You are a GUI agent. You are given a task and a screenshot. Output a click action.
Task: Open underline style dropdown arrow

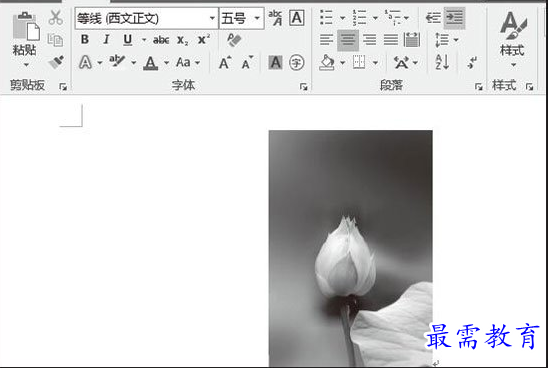point(144,40)
